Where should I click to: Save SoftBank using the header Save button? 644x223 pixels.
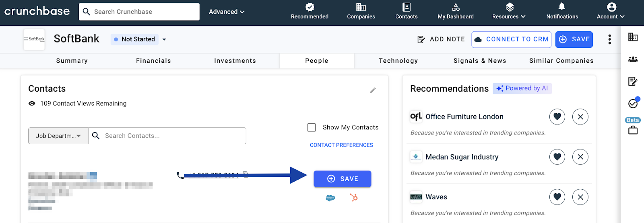click(x=574, y=39)
